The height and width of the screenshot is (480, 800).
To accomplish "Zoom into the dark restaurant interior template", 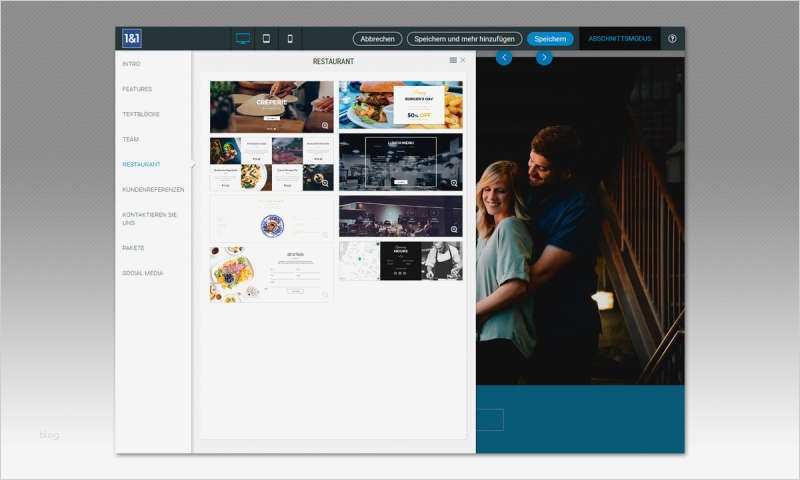I will pyautogui.click(x=454, y=230).
